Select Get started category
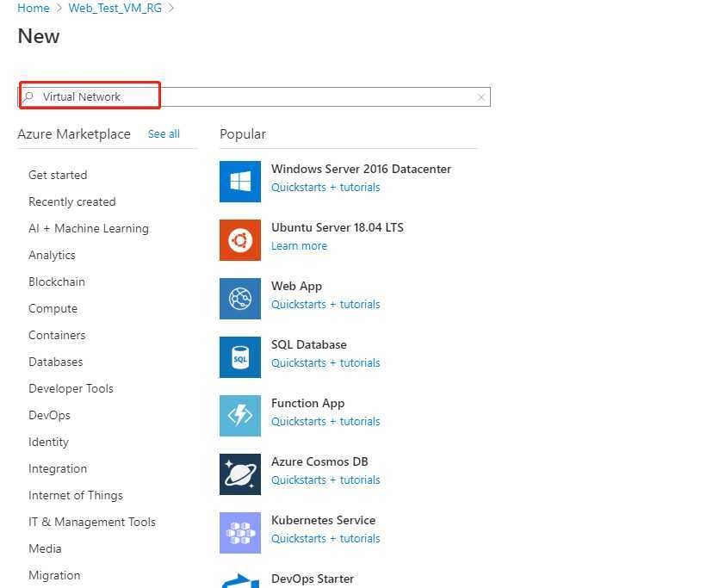Viewport: 725px width, 588px height. [58, 176]
